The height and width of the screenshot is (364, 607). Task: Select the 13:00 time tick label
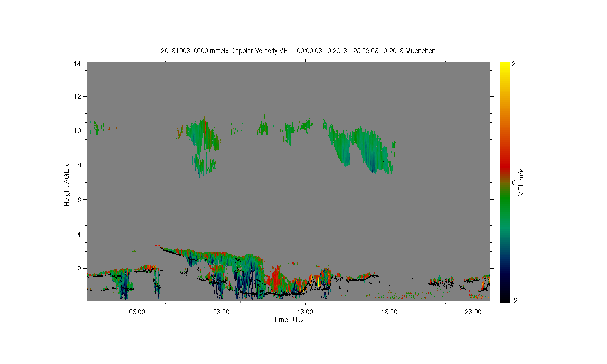point(305,312)
